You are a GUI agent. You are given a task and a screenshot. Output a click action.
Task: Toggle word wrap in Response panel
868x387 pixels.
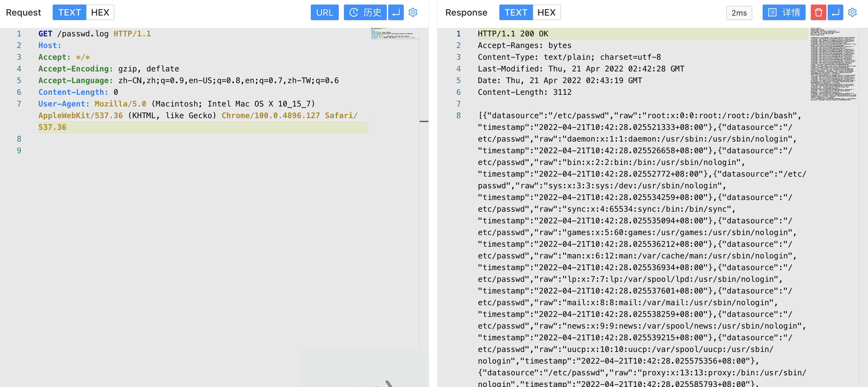(835, 12)
